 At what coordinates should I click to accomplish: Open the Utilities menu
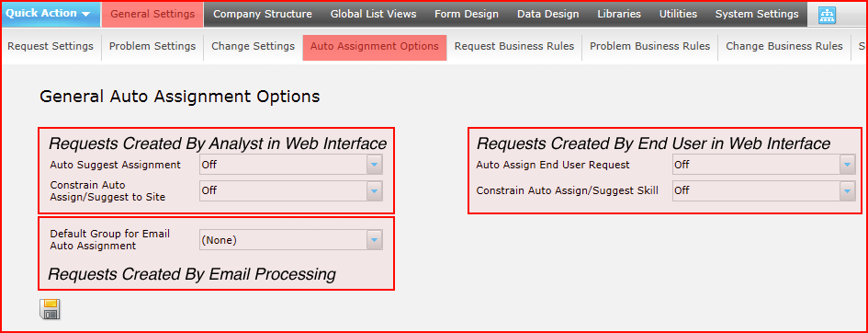678,14
